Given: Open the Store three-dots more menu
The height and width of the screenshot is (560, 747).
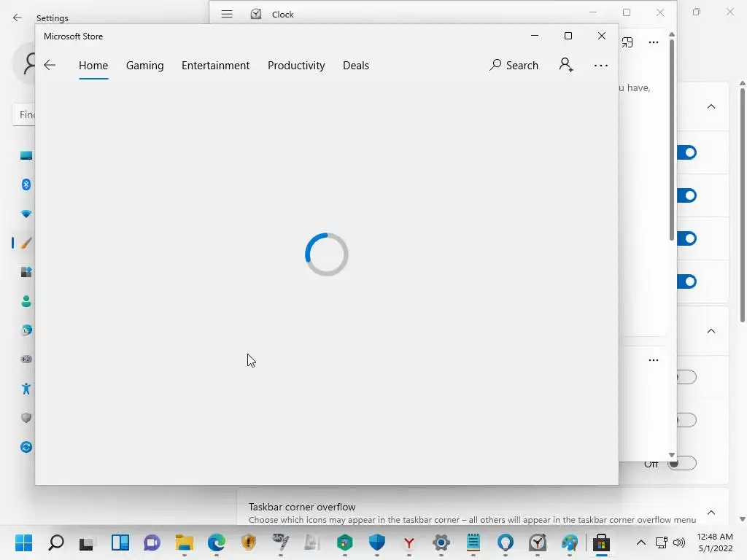Looking at the screenshot, I should coord(601,66).
